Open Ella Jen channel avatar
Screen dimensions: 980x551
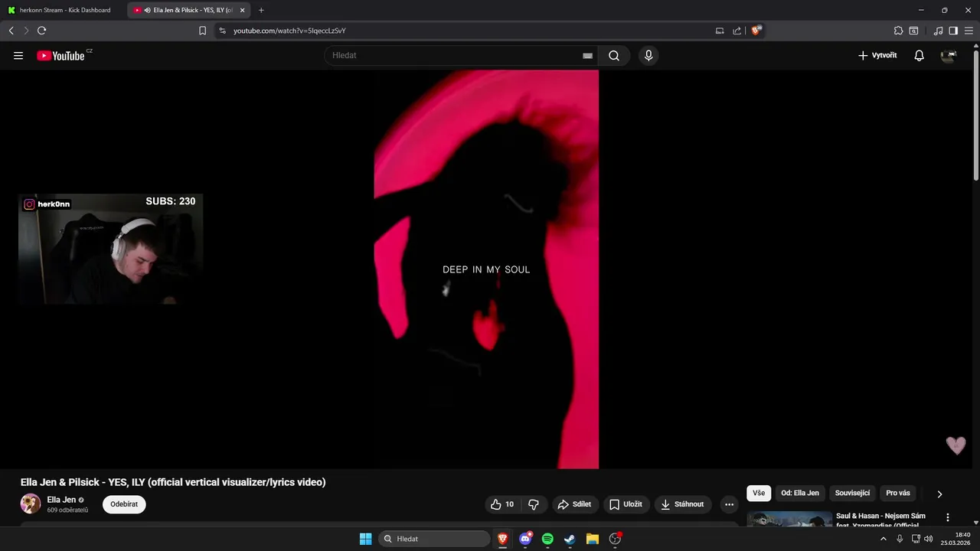(31, 504)
